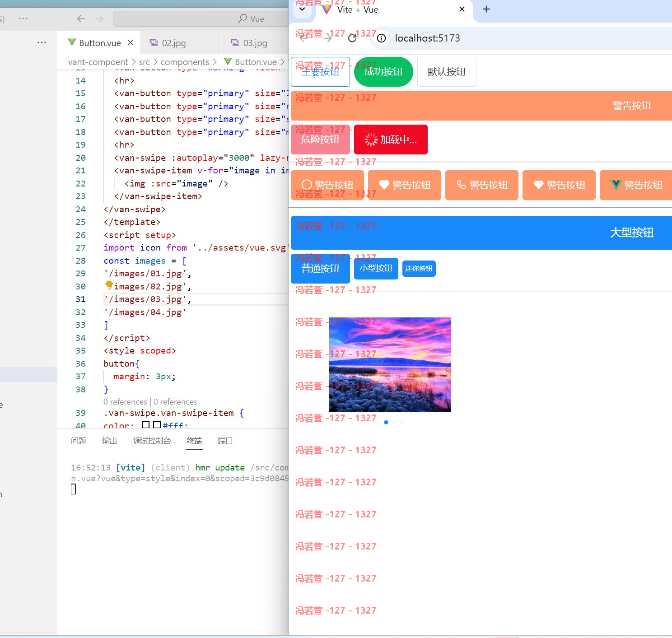The image size is (672, 638).
Task: Click "hmr update" in the terminal output
Action: tap(220, 468)
